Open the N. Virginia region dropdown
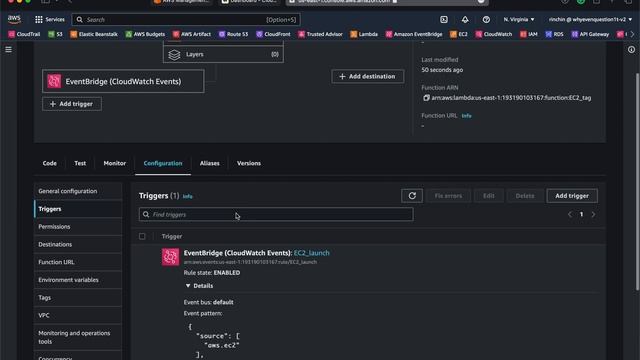Screen dimensions: 640x360 519,19
